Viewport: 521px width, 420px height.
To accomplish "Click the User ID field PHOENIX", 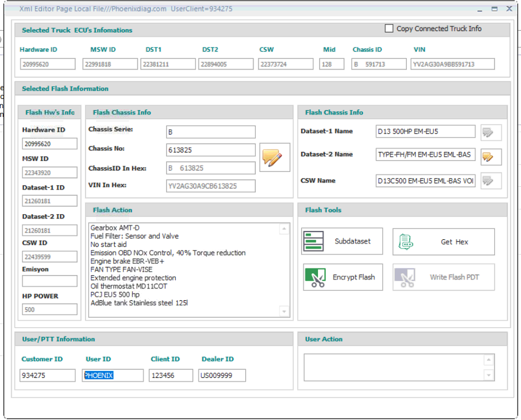I will pyautogui.click(x=113, y=375).
